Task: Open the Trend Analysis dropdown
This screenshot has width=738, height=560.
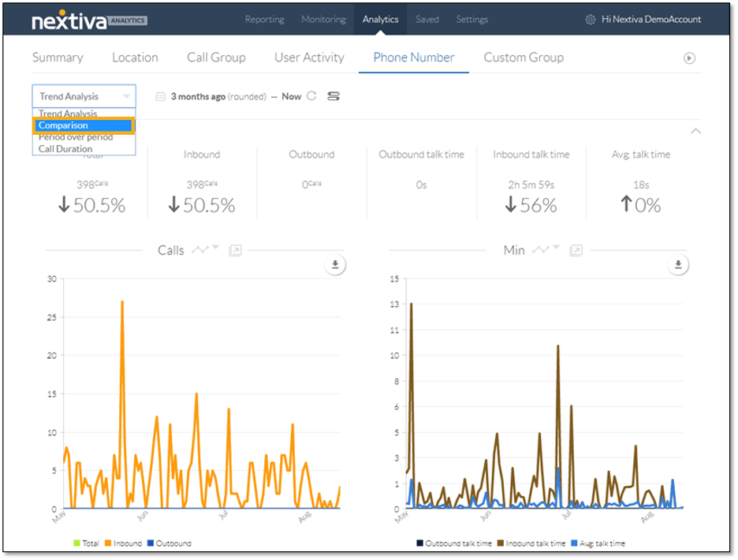Action: click(x=84, y=96)
